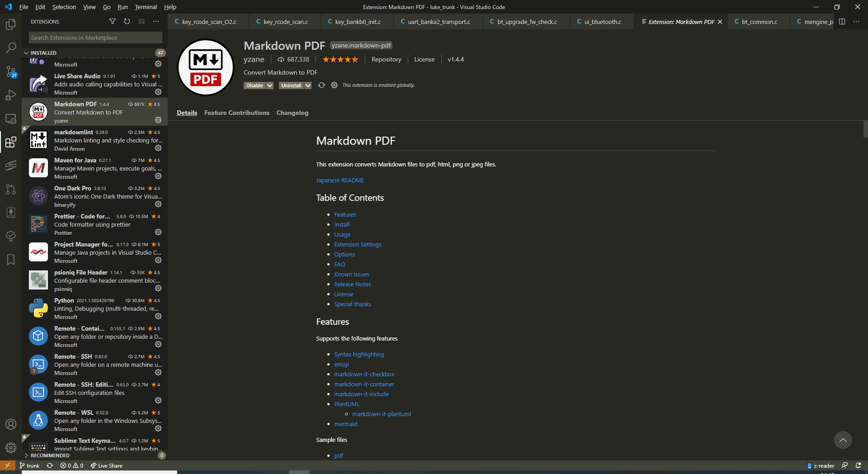Click the search extensions in Marketplace field
Viewport: 868px width, 474px height.
(x=95, y=38)
